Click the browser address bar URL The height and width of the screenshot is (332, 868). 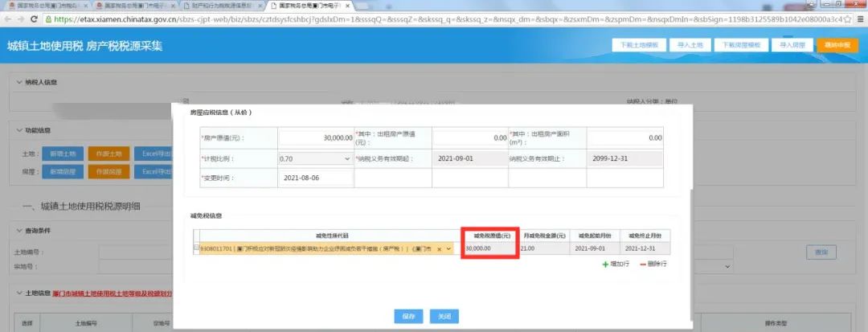coord(448,18)
